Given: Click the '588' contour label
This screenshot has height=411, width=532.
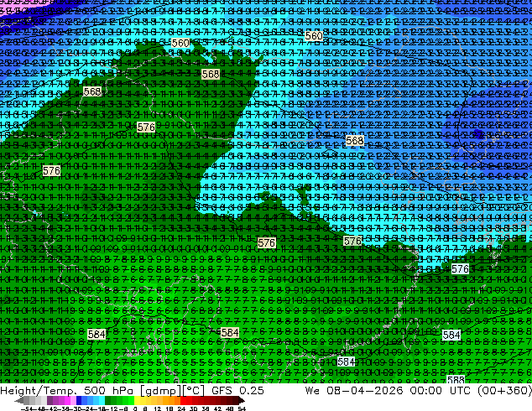Looking at the screenshot, I should click(x=456, y=379).
